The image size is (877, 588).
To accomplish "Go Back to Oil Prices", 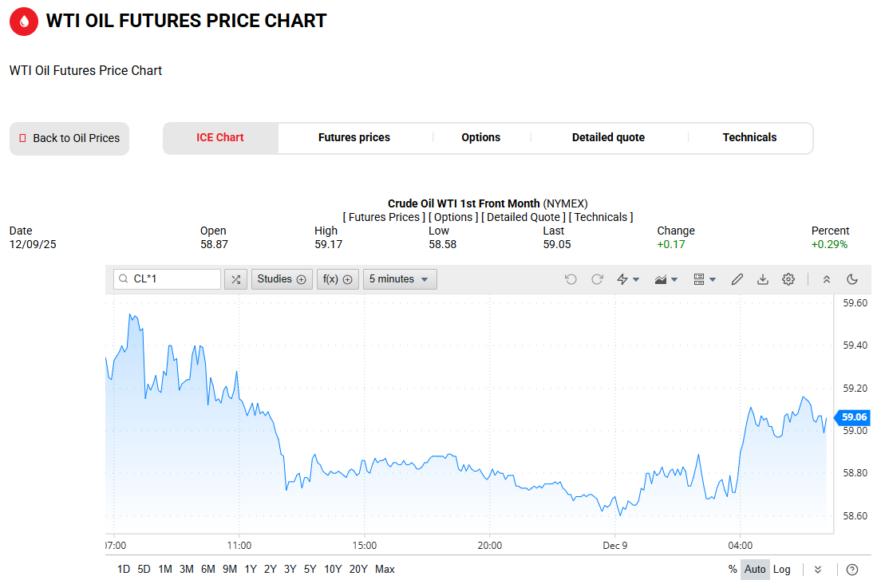I will click(69, 139).
